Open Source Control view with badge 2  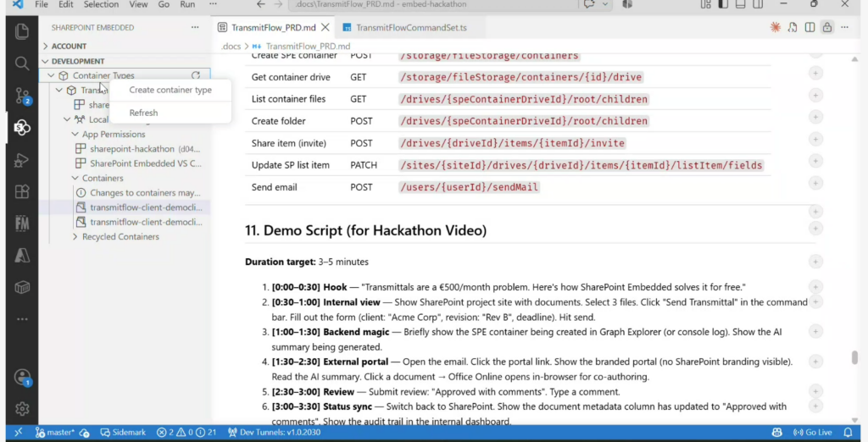pyautogui.click(x=21, y=95)
